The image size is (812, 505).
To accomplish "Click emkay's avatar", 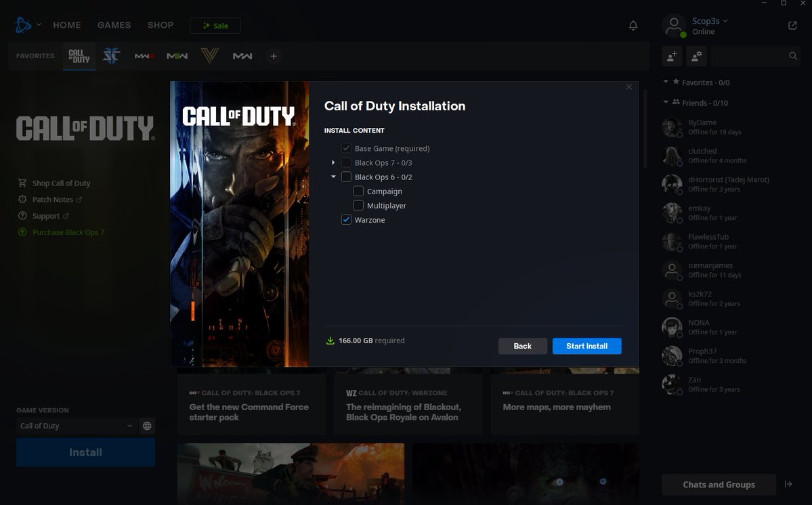I will pyautogui.click(x=672, y=213).
